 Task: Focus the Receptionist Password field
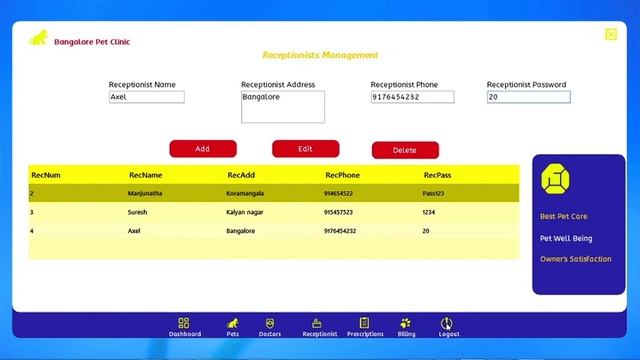point(529,97)
